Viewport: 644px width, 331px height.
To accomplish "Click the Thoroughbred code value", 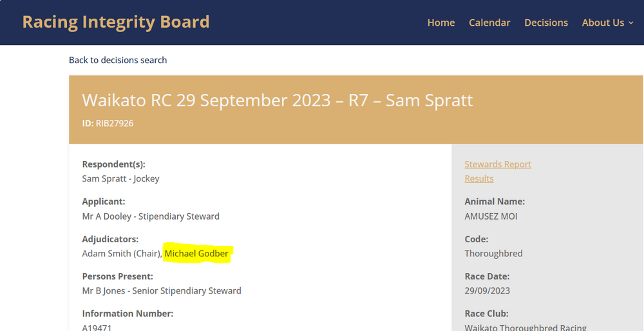I will point(493,254).
